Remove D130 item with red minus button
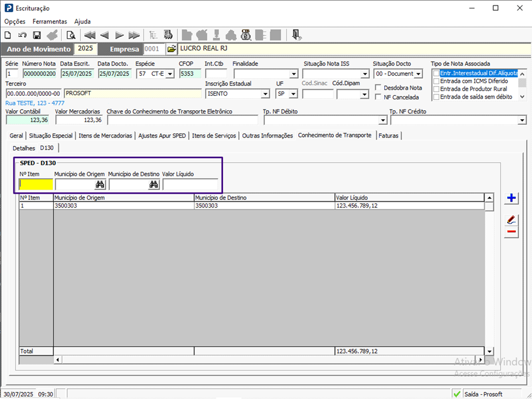This screenshot has height=399, width=532. pyautogui.click(x=511, y=232)
